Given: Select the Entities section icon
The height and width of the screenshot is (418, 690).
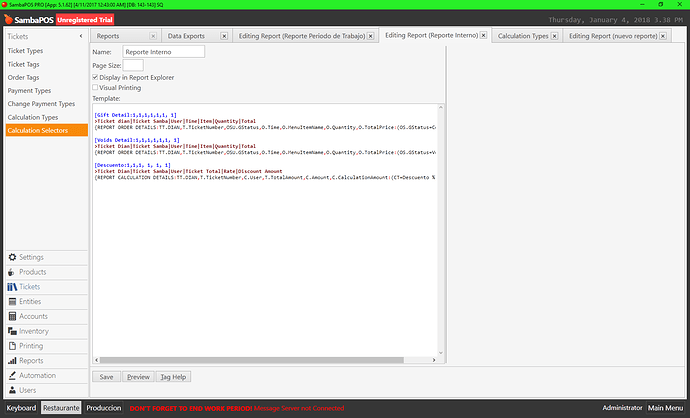Looking at the screenshot, I should (x=12, y=301).
